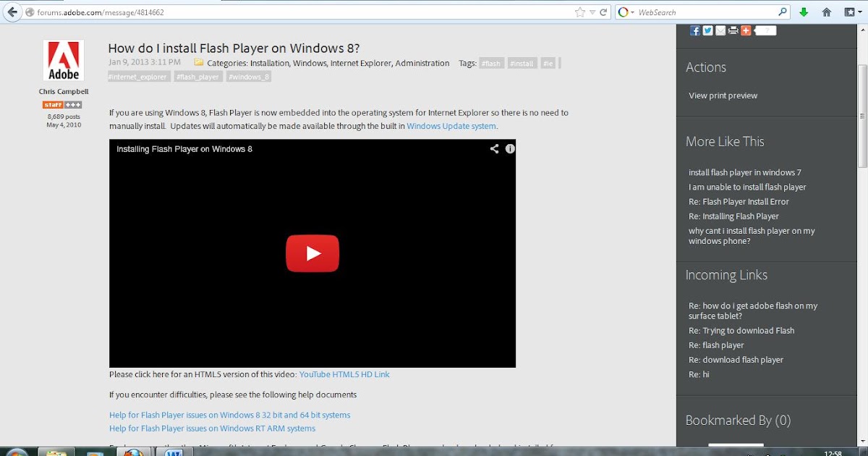Open 'Re: hi' incoming link
This screenshot has width=868, height=456.
699,374
